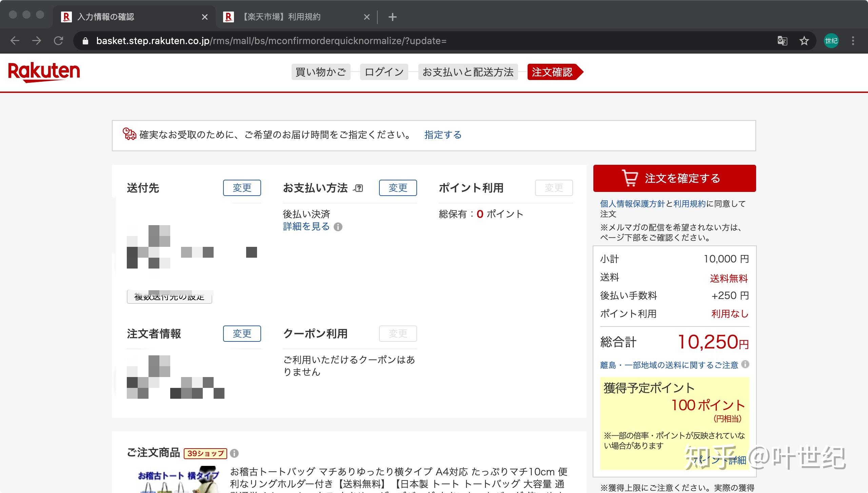
Task: Click the Rakuten logo
Action: (44, 72)
